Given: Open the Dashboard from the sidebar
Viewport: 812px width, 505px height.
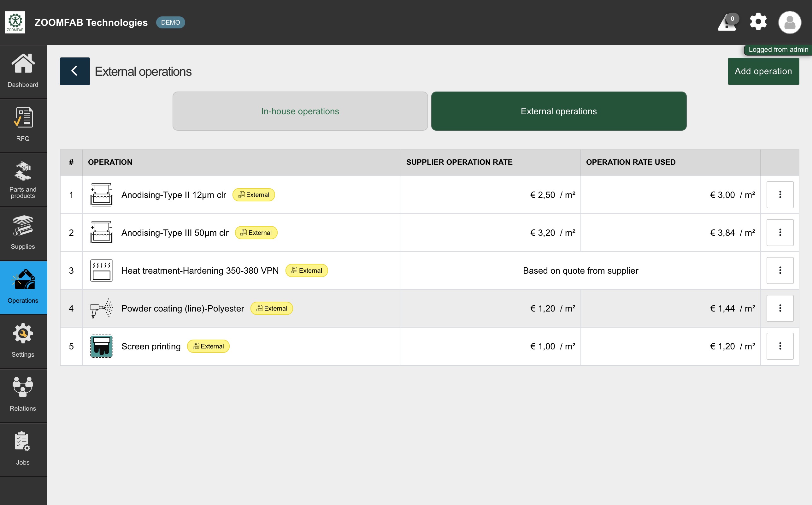Looking at the screenshot, I should coord(23,71).
